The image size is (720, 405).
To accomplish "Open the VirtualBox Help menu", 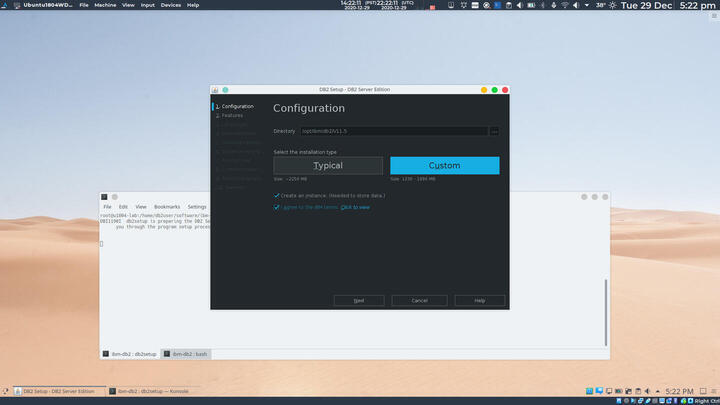I will pos(193,5).
